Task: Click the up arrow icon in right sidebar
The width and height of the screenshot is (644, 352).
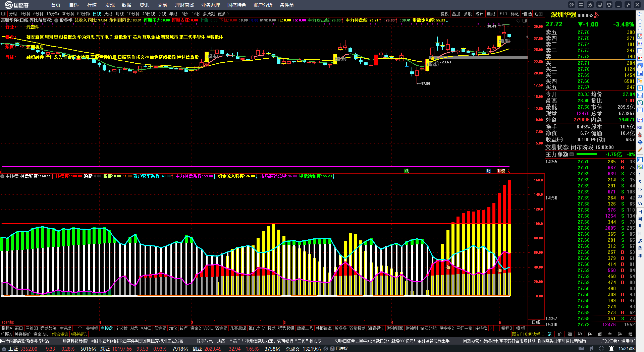Action: click(640, 21)
